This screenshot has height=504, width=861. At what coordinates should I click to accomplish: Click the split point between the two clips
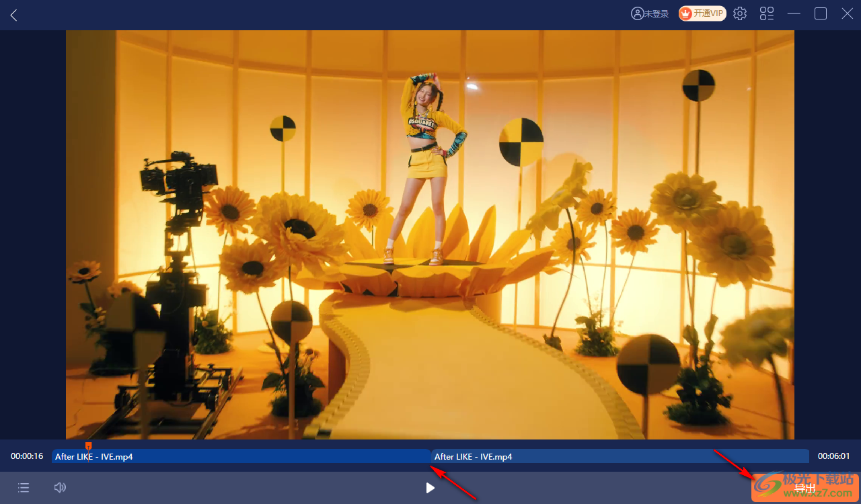[430, 456]
